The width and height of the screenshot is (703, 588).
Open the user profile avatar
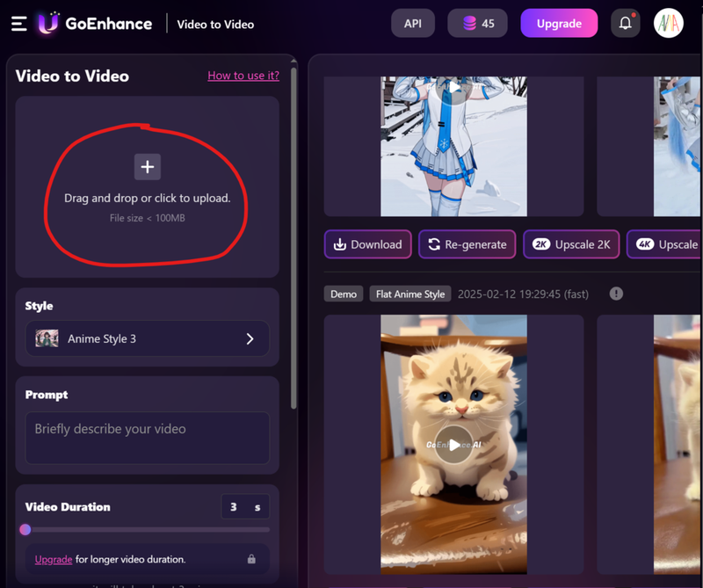(669, 24)
